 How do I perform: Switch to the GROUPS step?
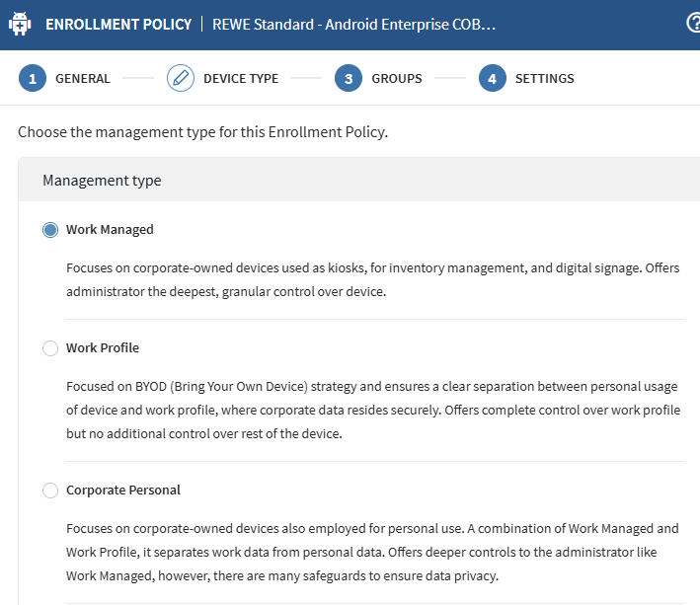tap(397, 78)
